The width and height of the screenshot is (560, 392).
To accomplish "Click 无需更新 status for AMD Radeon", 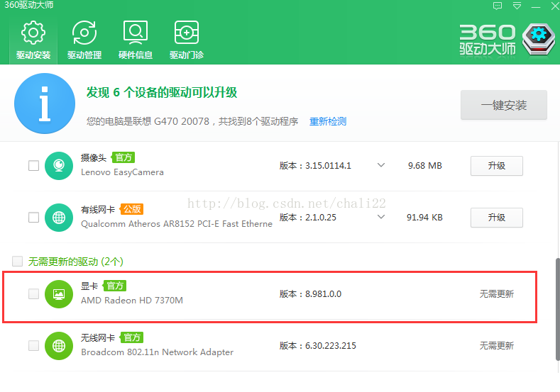I will [496, 294].
